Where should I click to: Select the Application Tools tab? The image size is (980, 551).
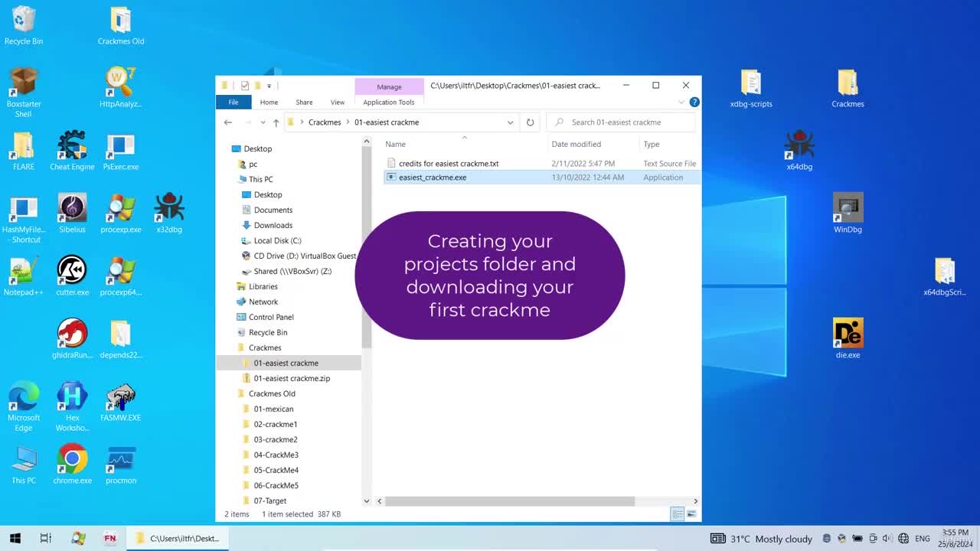click(x=389, y=102)
